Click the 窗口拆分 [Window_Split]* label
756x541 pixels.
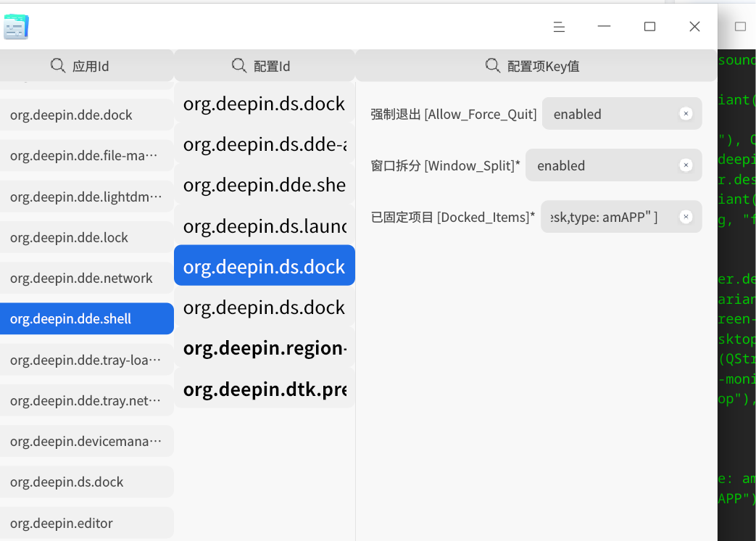(x=445, y=166)
